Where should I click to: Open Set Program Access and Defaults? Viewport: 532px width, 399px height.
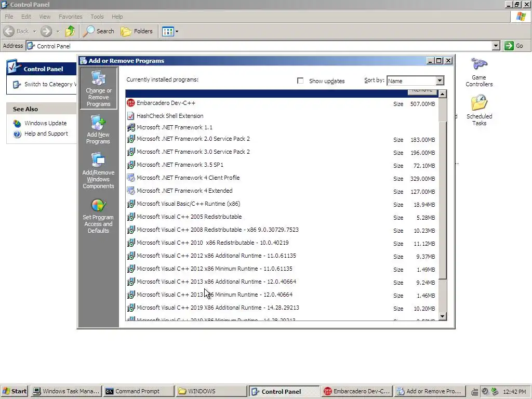(98, 216)
